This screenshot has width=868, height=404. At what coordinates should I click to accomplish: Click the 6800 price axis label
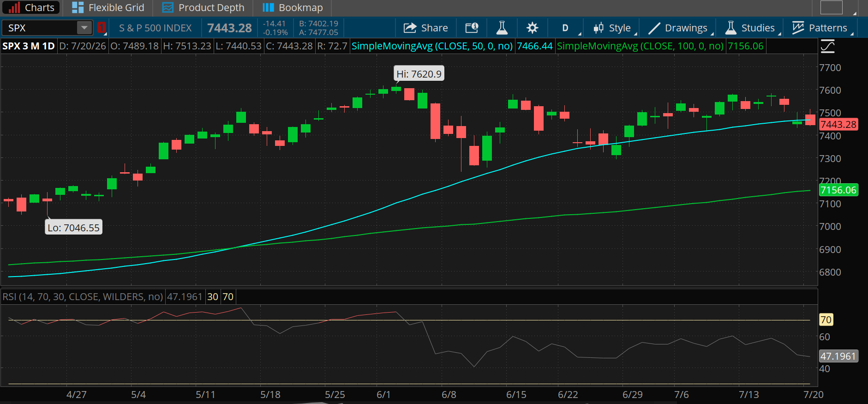coord(830,272)
